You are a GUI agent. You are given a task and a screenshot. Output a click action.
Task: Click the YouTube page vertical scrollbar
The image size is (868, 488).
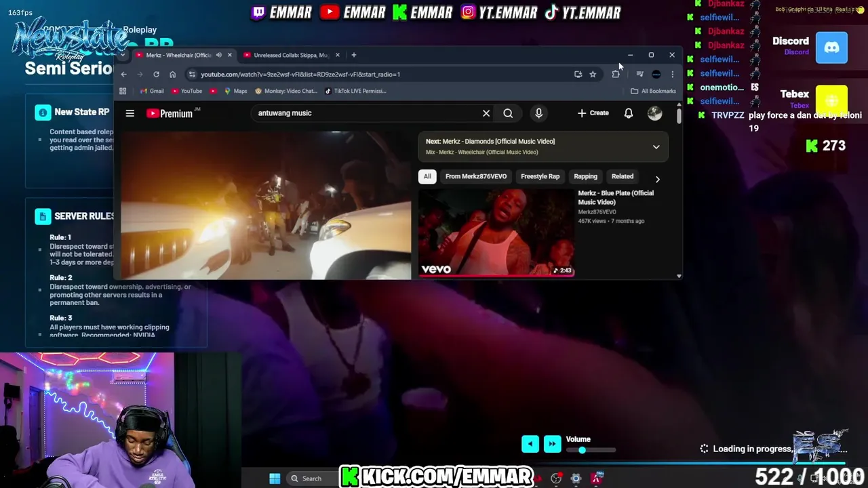point(679,115)
